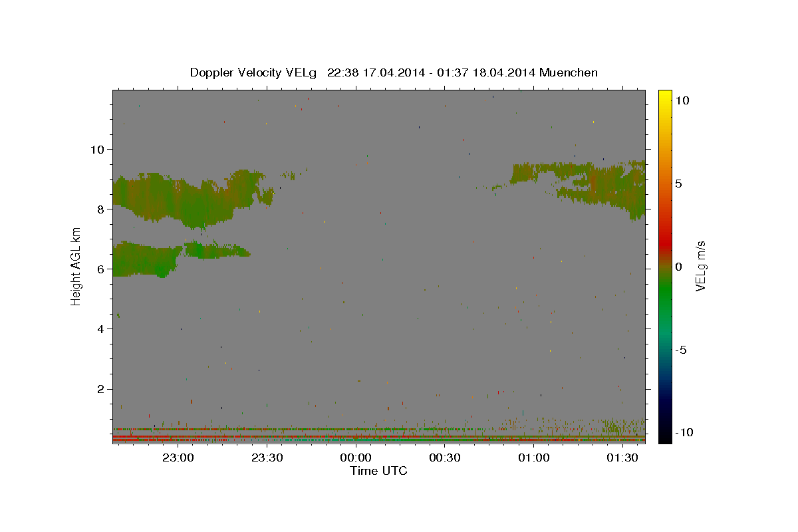Screen dimensions: 798x532
Task: Click the red ground-clutter band at the plot bottom
Action: (x=379, y=440)
